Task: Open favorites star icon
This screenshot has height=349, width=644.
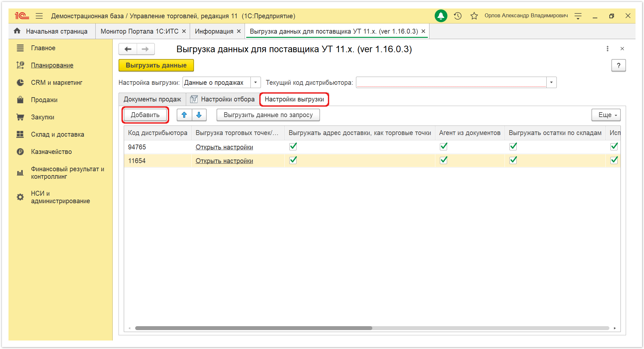Action: [x=474, y=16]
